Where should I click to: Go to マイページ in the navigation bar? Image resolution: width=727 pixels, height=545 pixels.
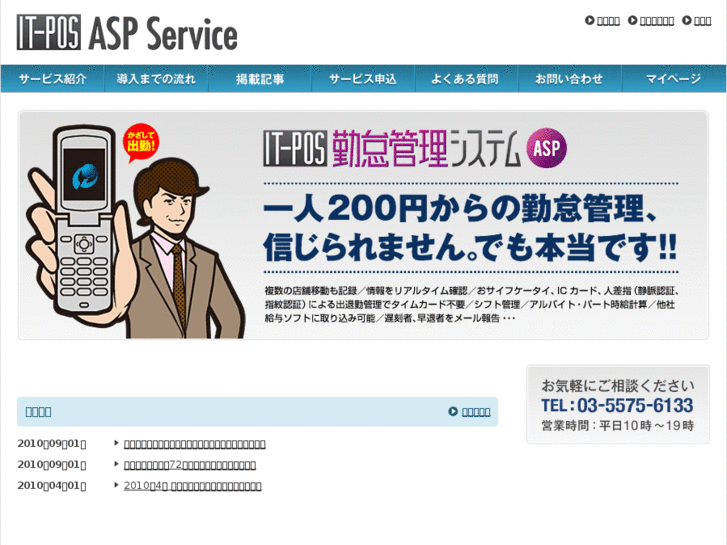[674, 79]
